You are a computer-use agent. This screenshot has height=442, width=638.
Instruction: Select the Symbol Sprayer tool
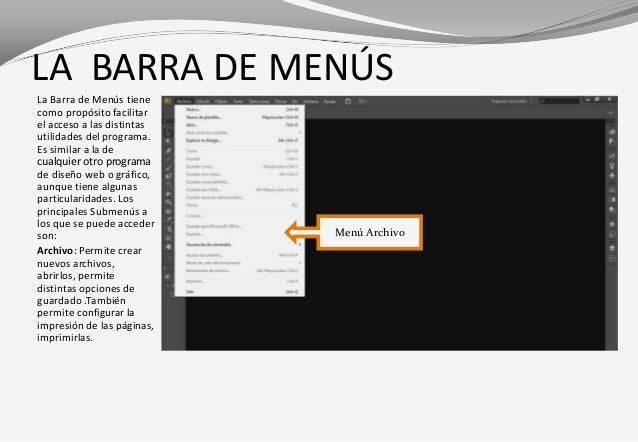pos(168,229)
